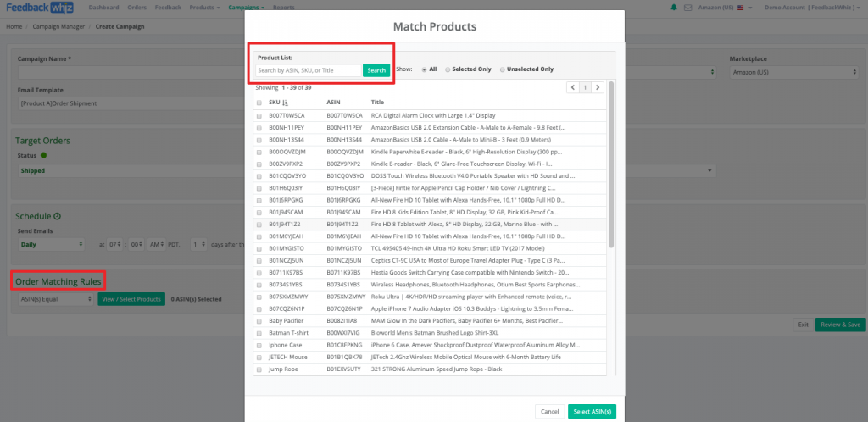Click the green Search button

pos(376,70)
